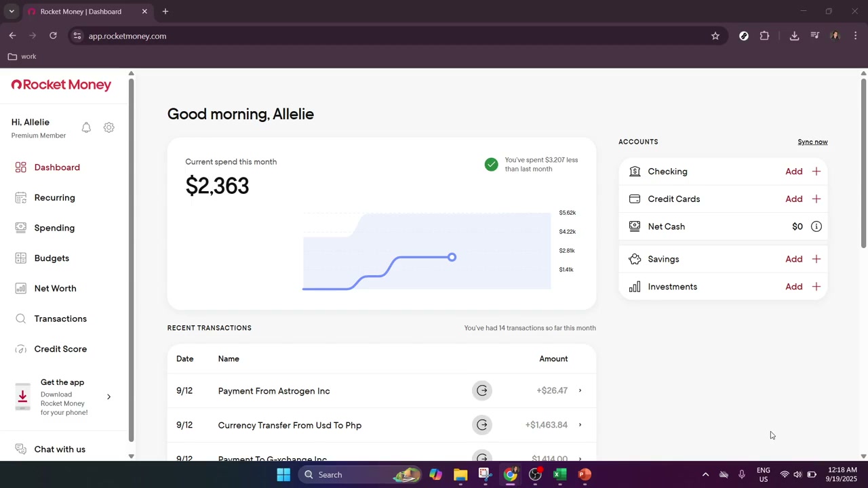868x488 pixels.
Task: Click the Savings piggy bank icon
Action: coord(635,259)
